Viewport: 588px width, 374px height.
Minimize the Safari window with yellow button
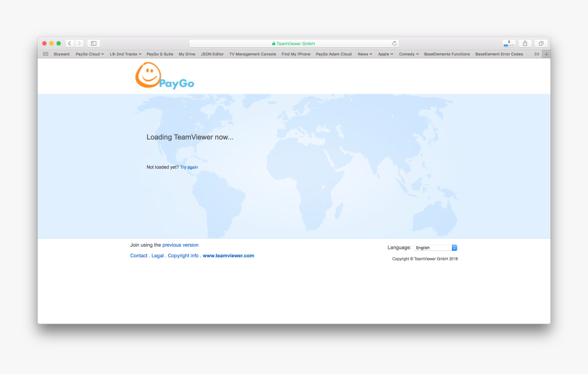click(x=51, y=44)
